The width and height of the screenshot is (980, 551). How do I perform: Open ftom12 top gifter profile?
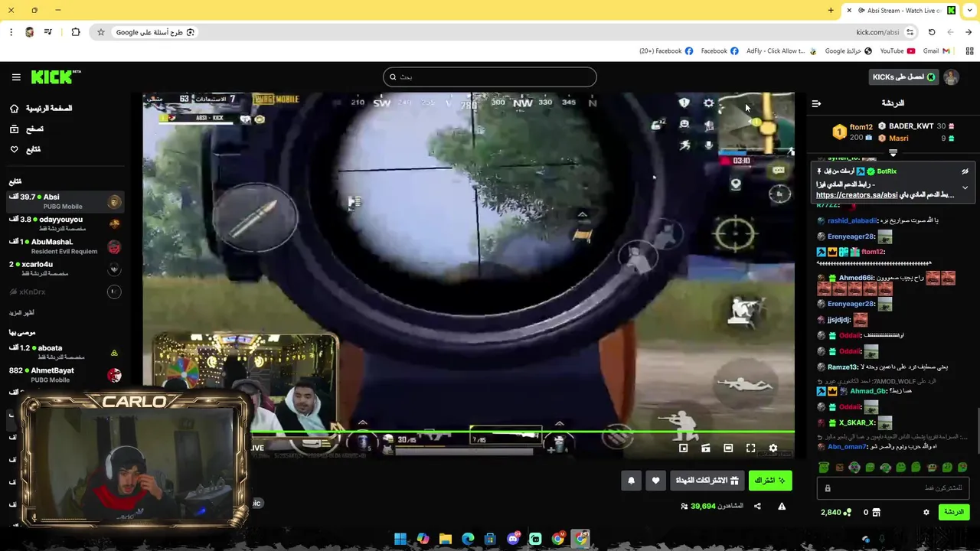point(861,127)
